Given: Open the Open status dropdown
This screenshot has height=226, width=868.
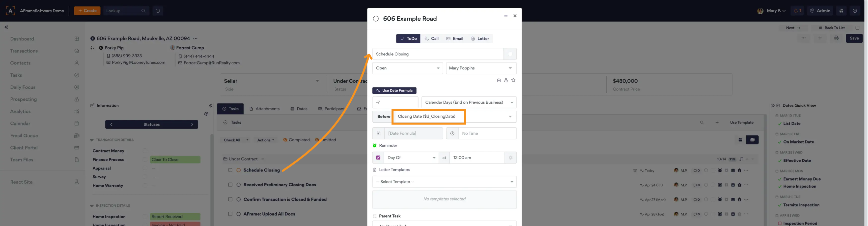Looking at the screenshot, I should (x=407, y=68).
